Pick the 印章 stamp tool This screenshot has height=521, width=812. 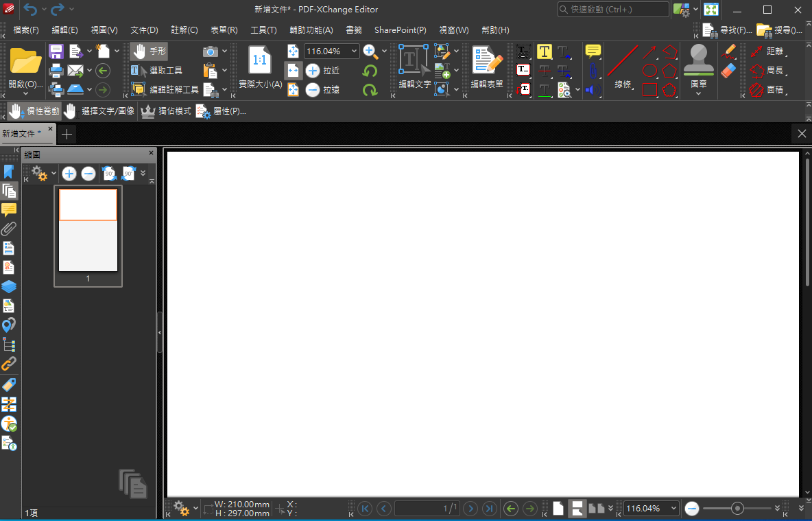pyautogui.click(x=699, y=64)
